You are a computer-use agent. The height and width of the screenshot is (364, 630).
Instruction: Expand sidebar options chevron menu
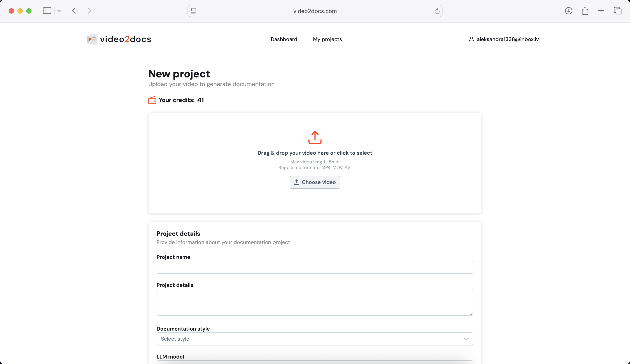[x=59, y=11]
